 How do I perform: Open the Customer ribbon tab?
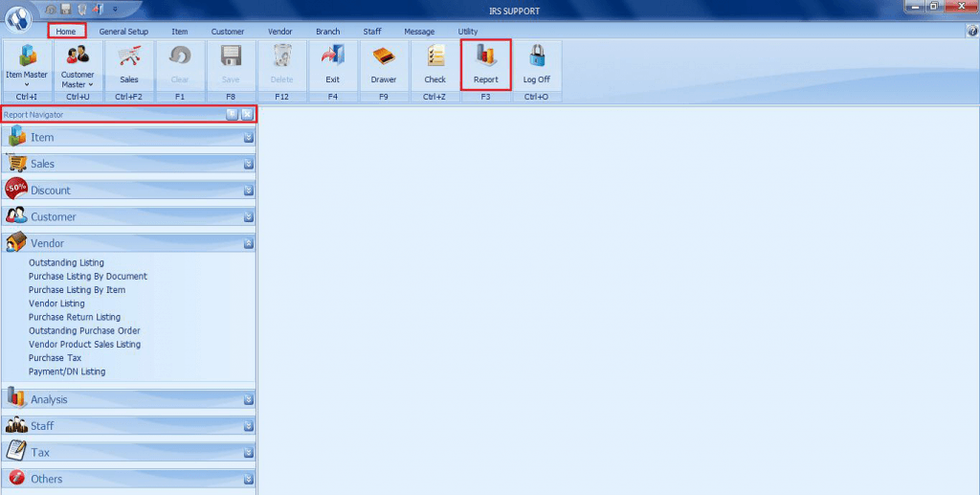(228, 32)
